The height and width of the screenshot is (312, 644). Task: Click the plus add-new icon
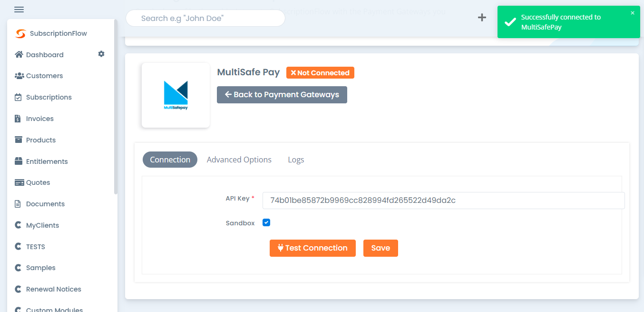(482, 18)
